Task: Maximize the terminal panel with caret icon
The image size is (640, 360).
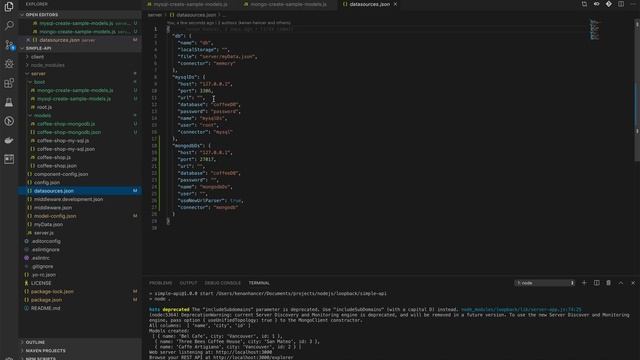Action: [x=621, y=283]
